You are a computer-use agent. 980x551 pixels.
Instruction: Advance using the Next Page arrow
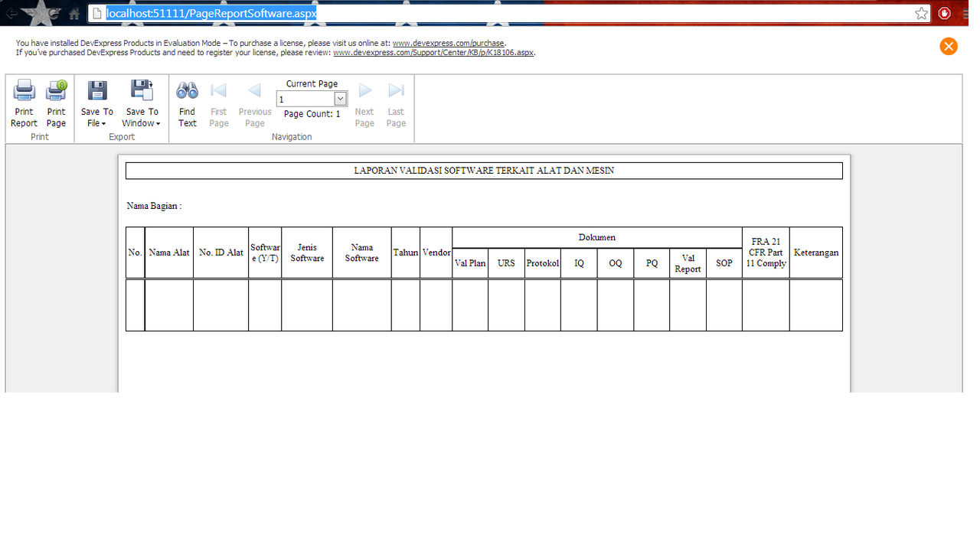364,91
